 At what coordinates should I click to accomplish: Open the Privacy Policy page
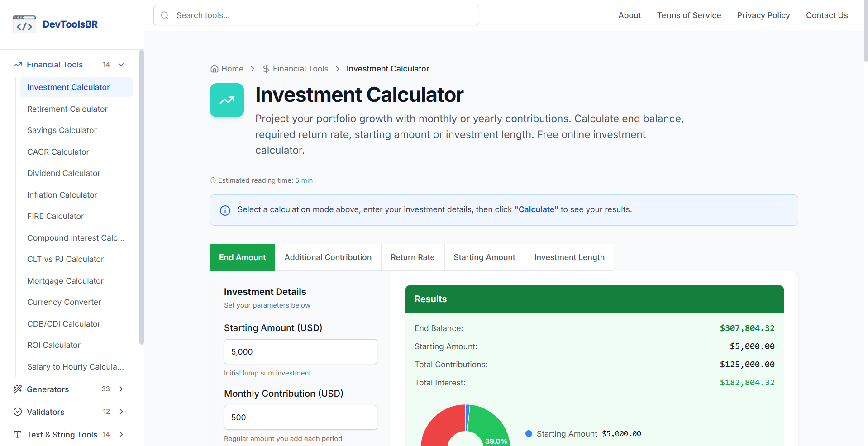click(x=763, y=15)
